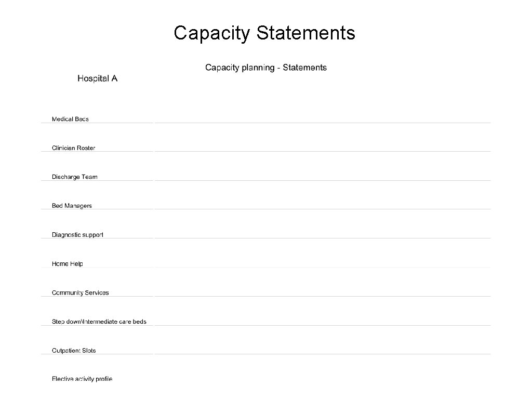Click the Capacity Statements title
Image resolution: width=532 pixels, height=399 pixels.
click(264, 33)
